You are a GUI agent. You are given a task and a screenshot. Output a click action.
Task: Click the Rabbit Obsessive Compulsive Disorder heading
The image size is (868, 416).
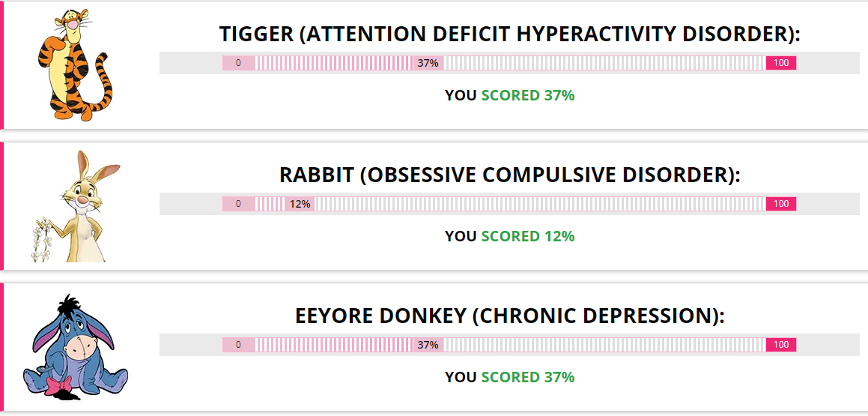(x=509, y=175)
